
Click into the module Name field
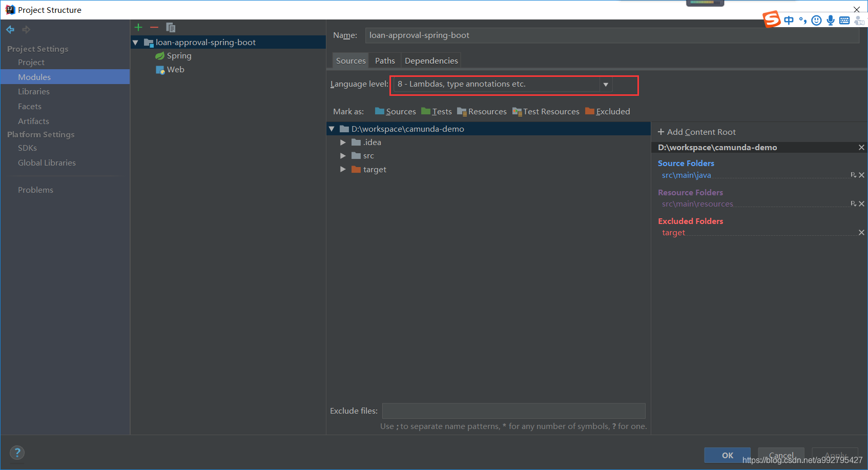coord(612,35)
